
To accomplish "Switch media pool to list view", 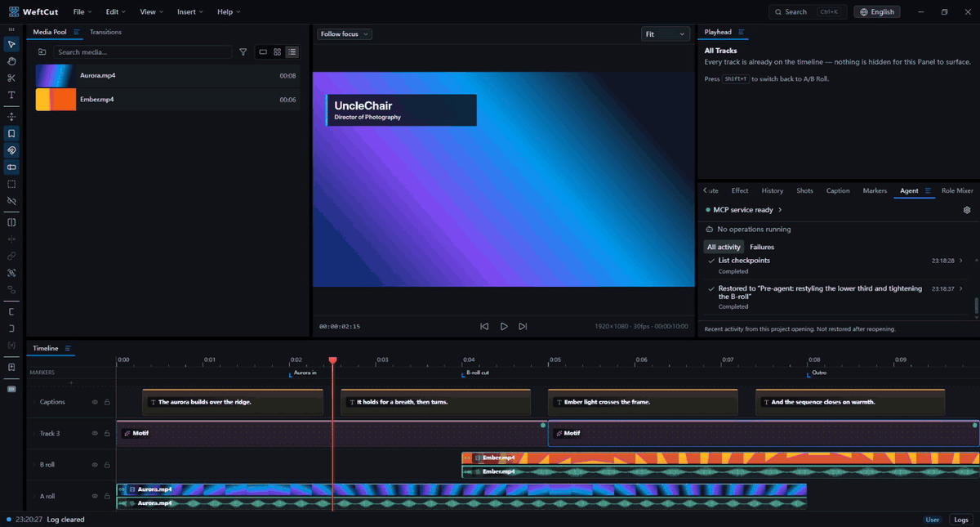I will (x=292, y=52).
